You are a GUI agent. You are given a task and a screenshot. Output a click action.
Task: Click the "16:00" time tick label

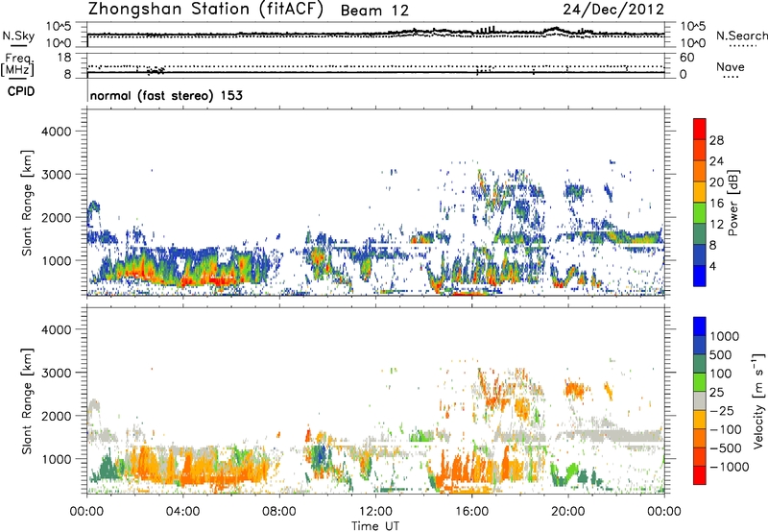point(471,512)
